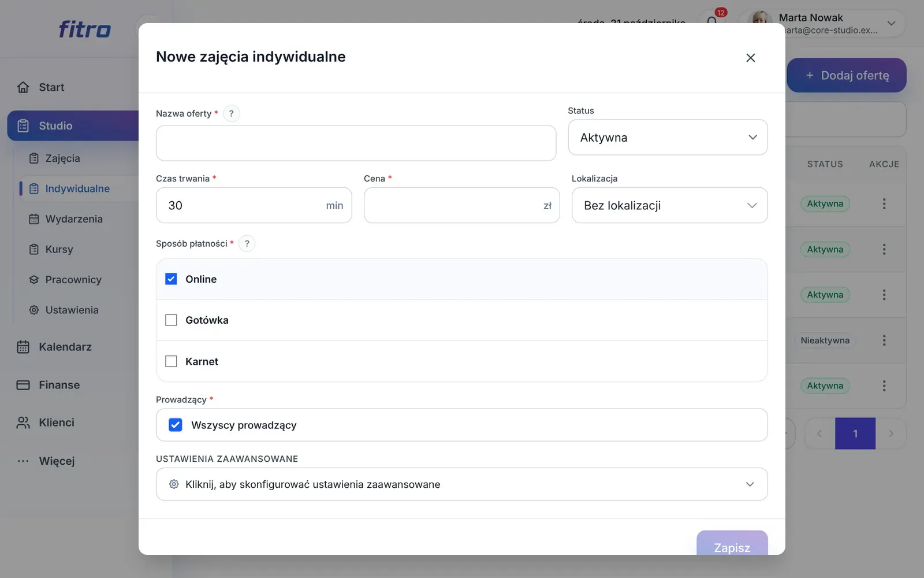Open the Kalendarz menu item
The height and width of the screenshot is (578, 924).
[65, 347]
